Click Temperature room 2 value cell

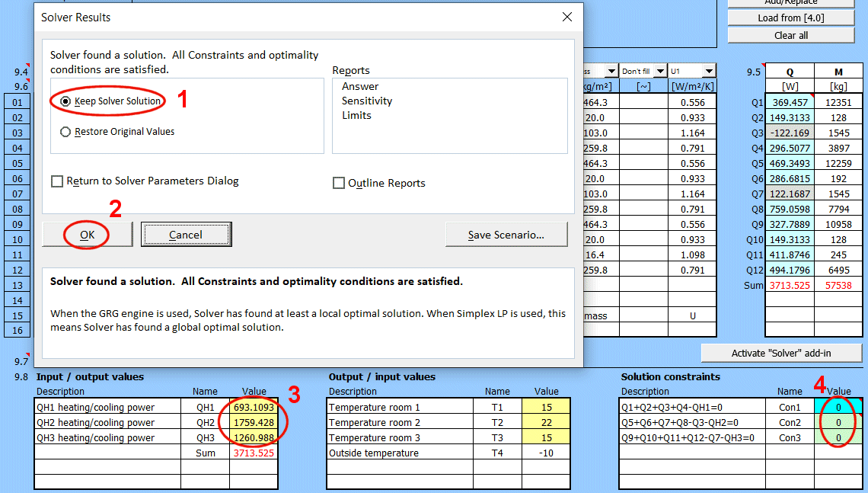click(x=546, y=423)
